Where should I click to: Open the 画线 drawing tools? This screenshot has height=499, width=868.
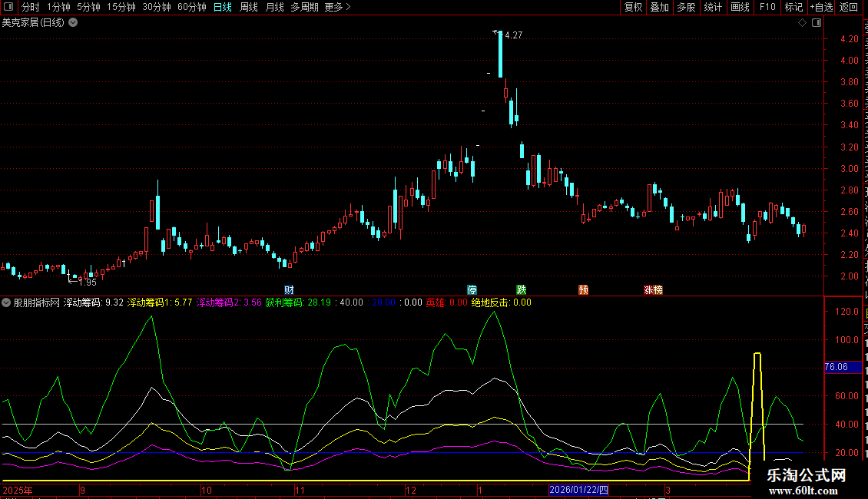click(740, 7)
